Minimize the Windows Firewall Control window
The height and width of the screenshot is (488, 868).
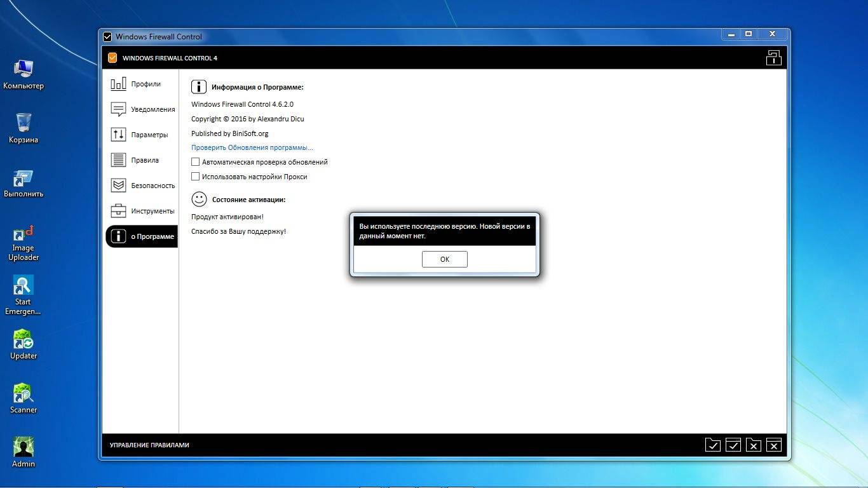click(731, 34)
